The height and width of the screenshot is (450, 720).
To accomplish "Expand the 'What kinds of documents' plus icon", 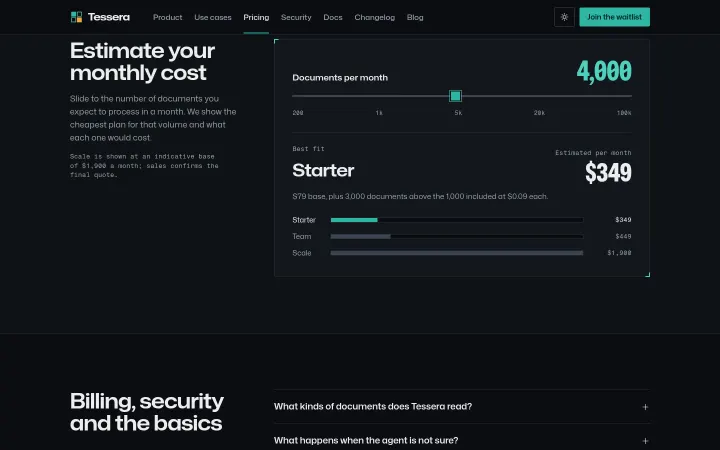I will point(645,407).
